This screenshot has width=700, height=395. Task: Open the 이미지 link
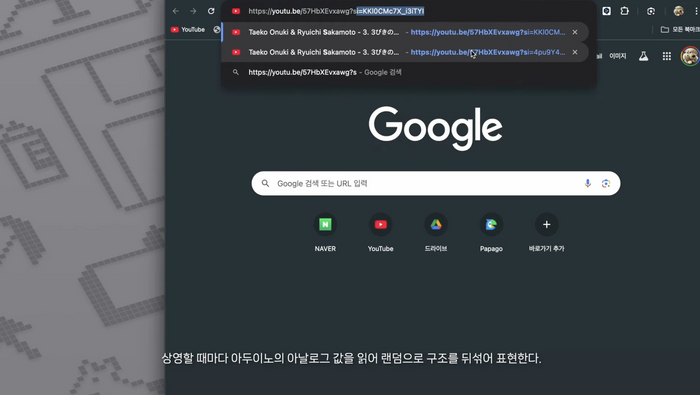618,56
